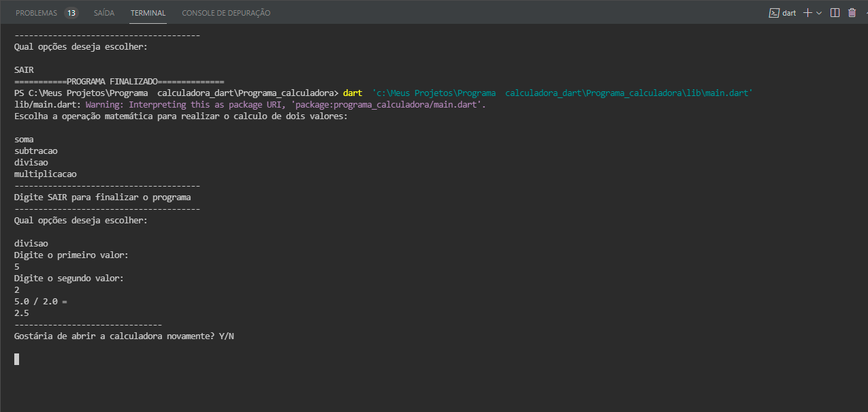Open CONSOLE DE DEPURAÇÃO tab

(x=226, y=13)
